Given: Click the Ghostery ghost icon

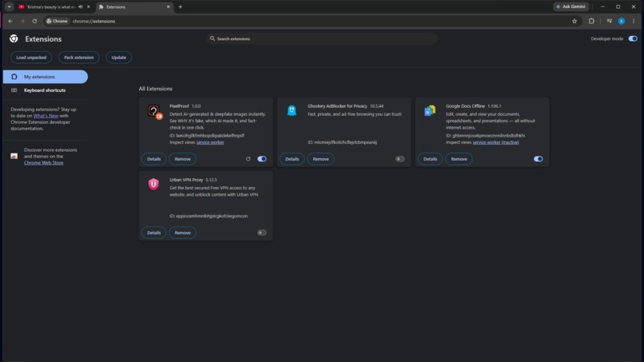Looking at the screenshot, I should tap(292, 110).
